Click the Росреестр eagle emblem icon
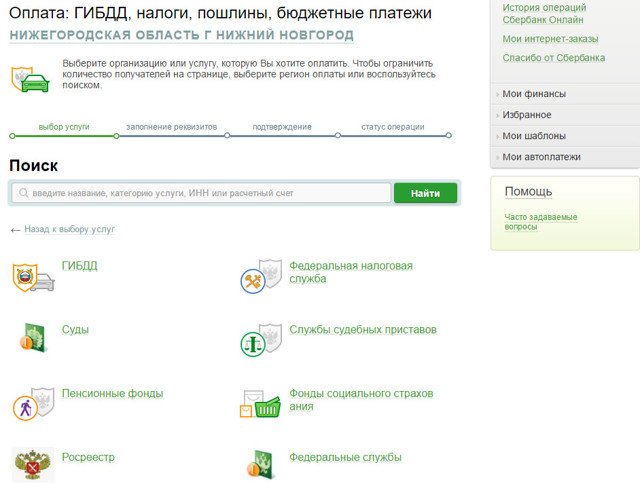 click(x=33, y=465)
